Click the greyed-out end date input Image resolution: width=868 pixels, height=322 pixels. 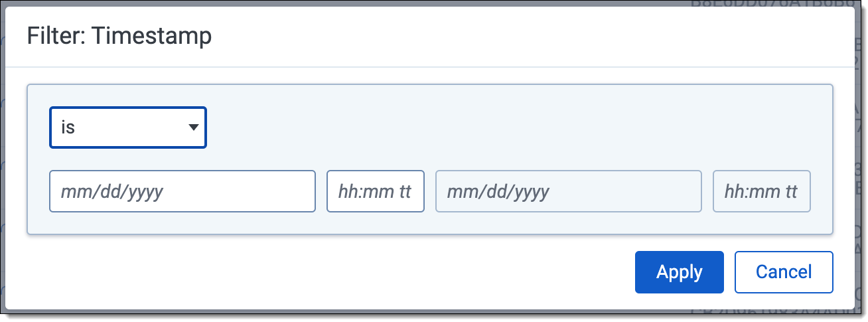(569, 192)
